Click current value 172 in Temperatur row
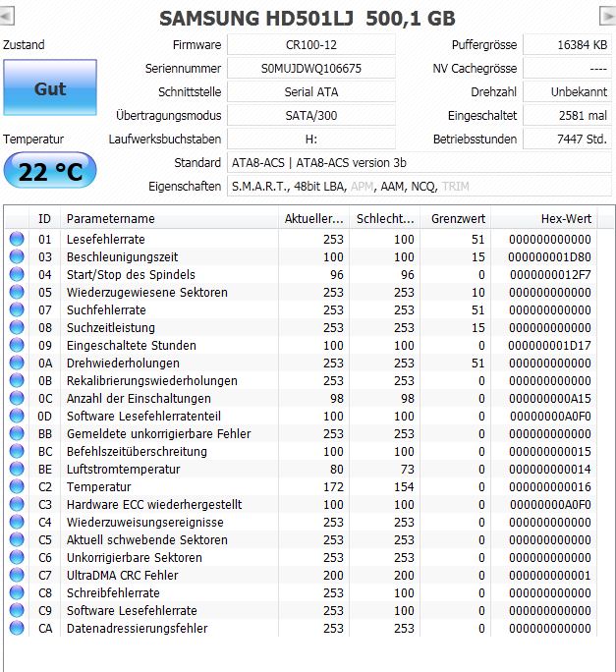This screenshot has height=672, width=616. pos(333,487)
